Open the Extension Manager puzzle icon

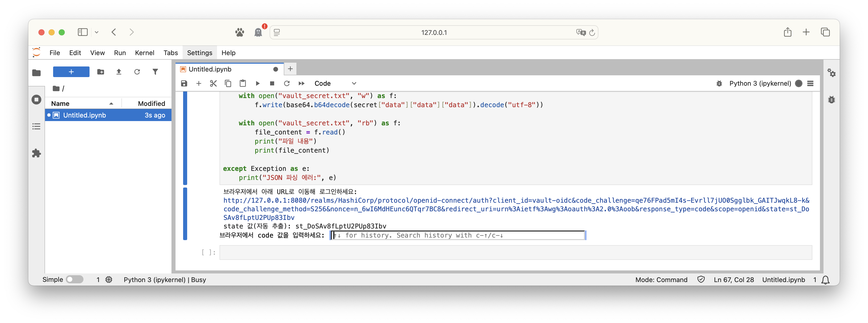point(36,153)
